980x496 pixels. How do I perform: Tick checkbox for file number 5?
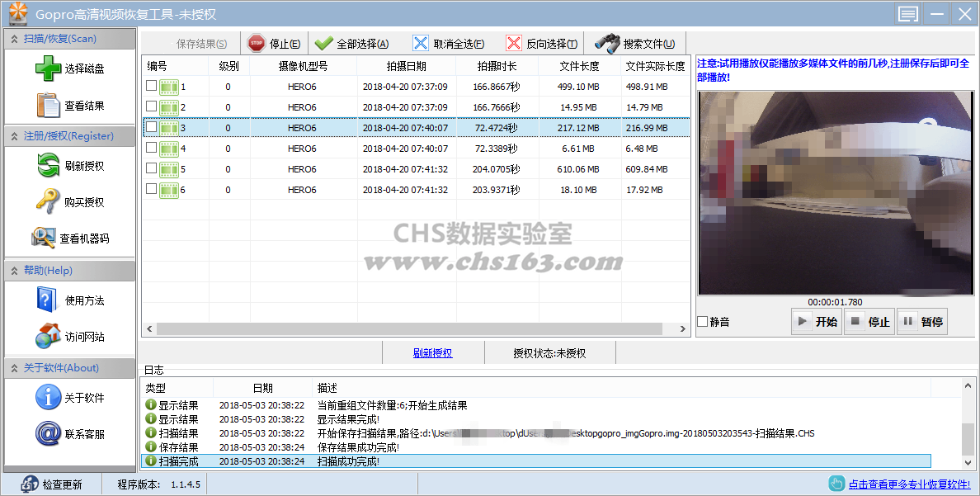151,168
